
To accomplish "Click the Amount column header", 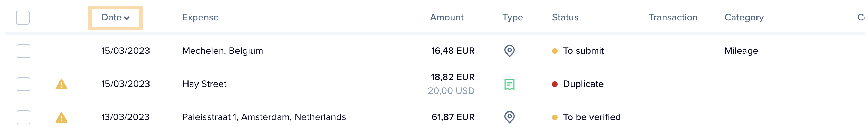I will pyautogui.click(x=446, y=17).
